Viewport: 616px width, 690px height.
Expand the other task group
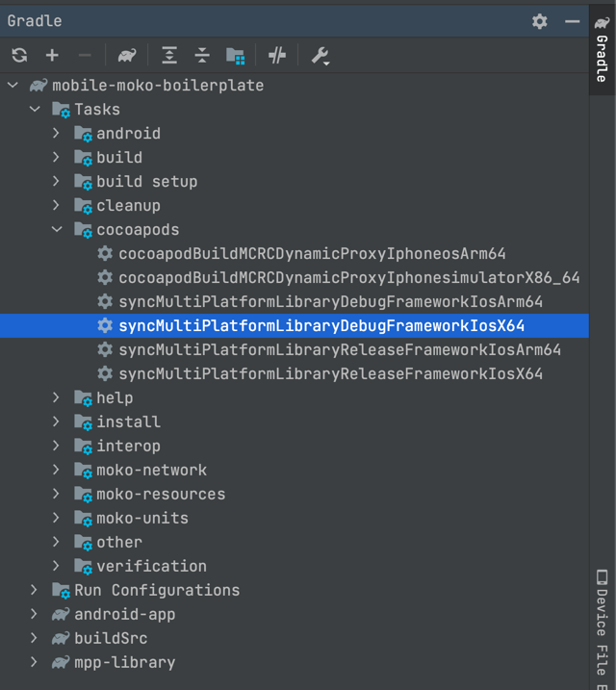tap(56, 542)
